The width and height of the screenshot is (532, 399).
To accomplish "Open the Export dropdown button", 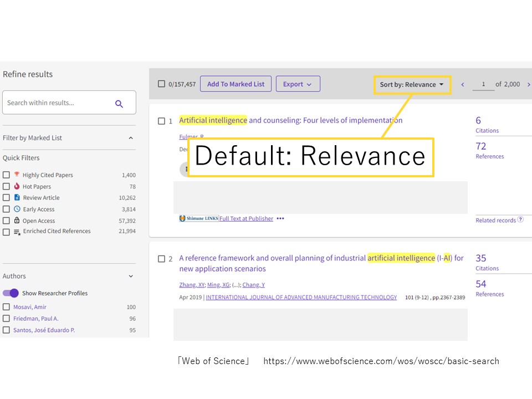I will [298, 84].
